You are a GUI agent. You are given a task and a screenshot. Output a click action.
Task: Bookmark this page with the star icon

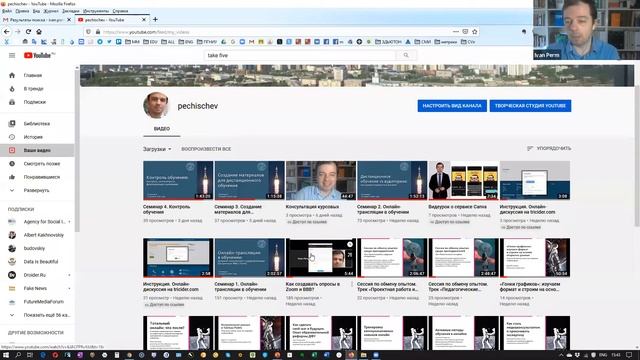point(475,31)
